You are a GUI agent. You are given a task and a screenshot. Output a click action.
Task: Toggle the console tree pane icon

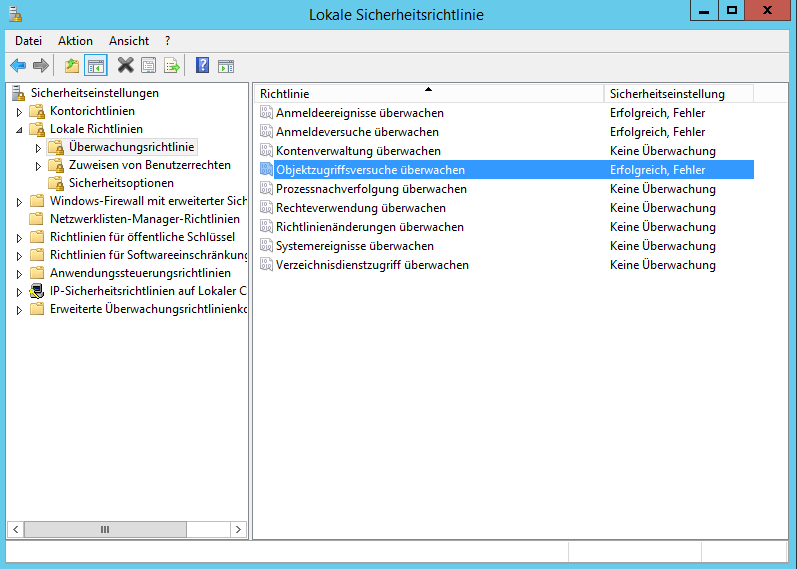coord(96,66)
